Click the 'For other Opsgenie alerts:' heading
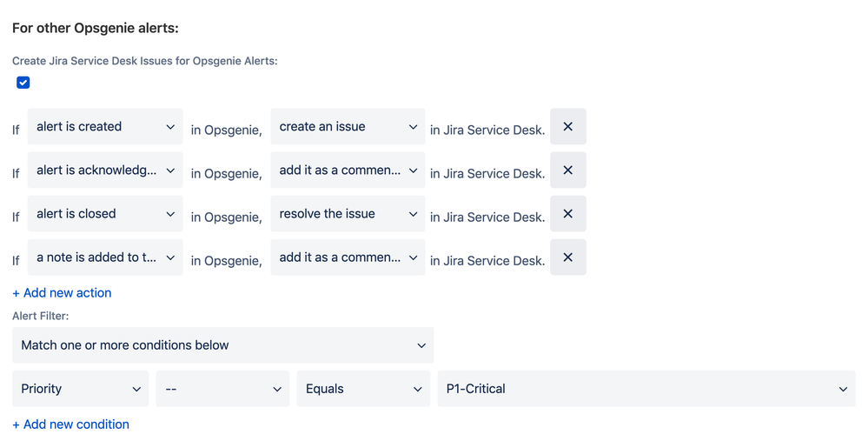The height and width of the screenshot is (441, 868). click(96, 28)
